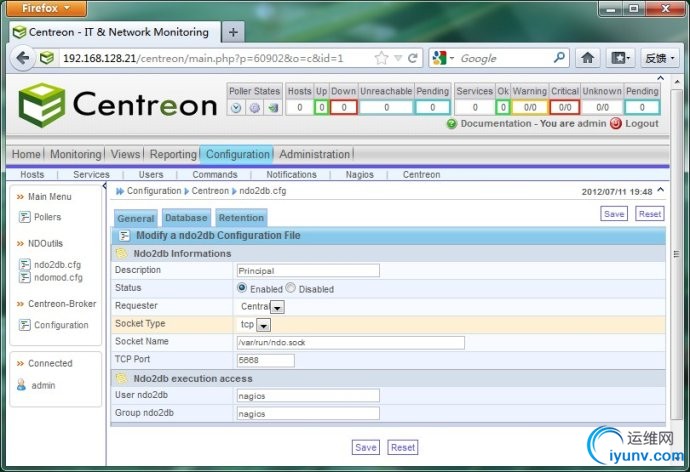Screen dimensions: 690x472
Task: Open the bookmarks toolbar icon
Action: pyautogui.click(x=620, y=58)
